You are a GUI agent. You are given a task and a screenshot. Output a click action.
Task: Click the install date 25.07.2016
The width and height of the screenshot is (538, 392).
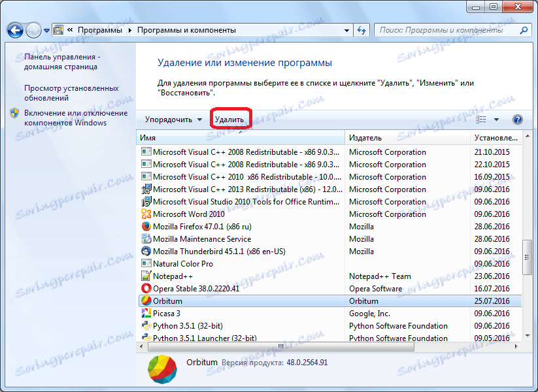pos(492,301)
